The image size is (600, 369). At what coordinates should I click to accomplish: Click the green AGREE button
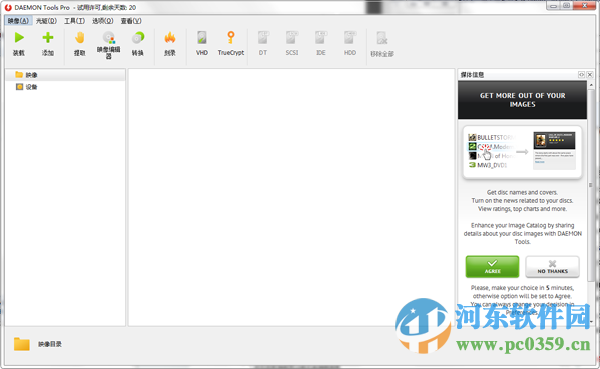click(x=492, y=267)
